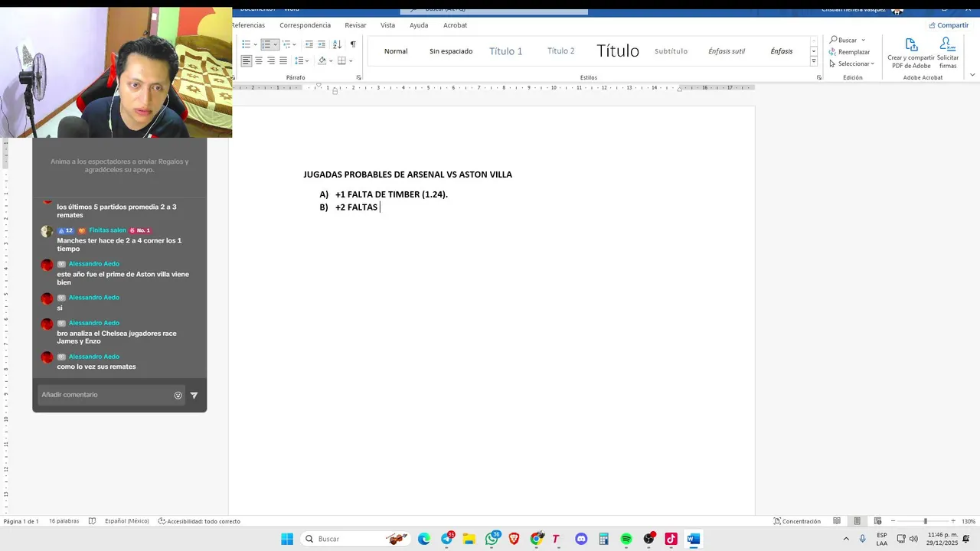
Task: Expand borders dropdown arrow
Action: pyautogui.click(x=351, y=60)
